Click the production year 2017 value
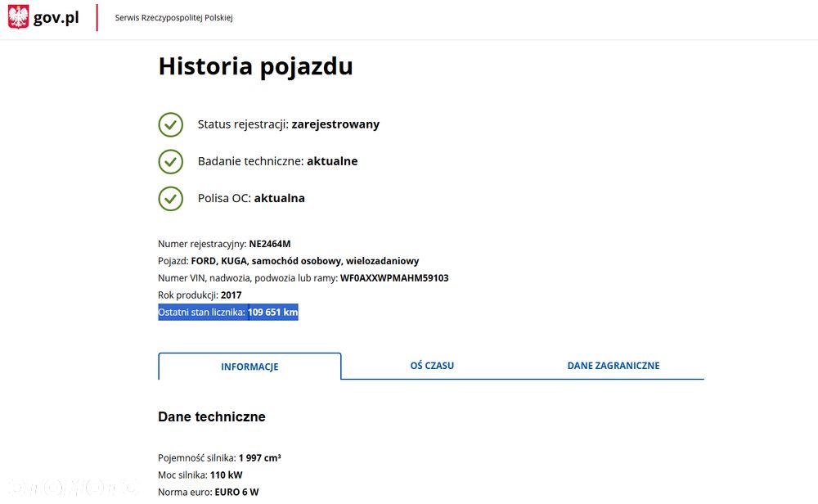The height and width of the screenshot is (504, 818). [x=231, y=295]
